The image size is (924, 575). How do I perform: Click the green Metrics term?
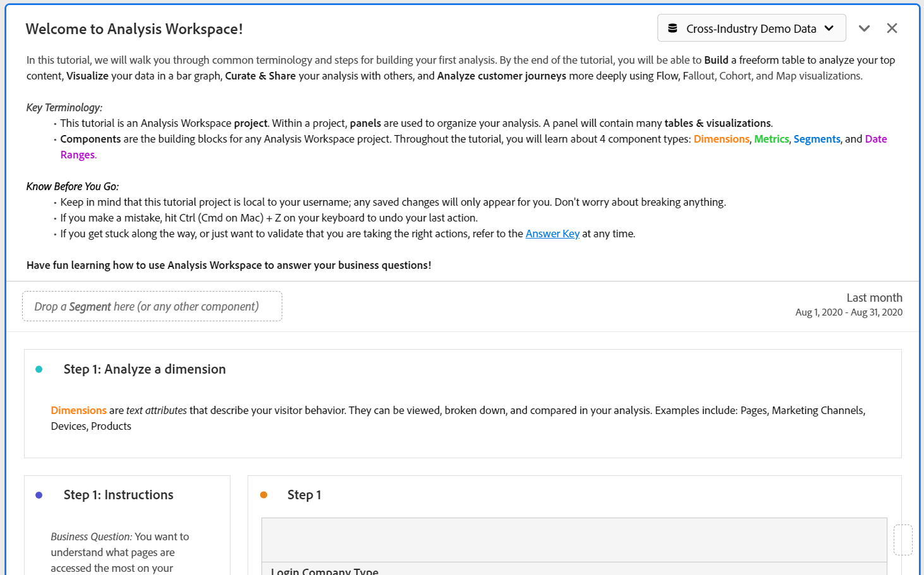coord(771,139)
